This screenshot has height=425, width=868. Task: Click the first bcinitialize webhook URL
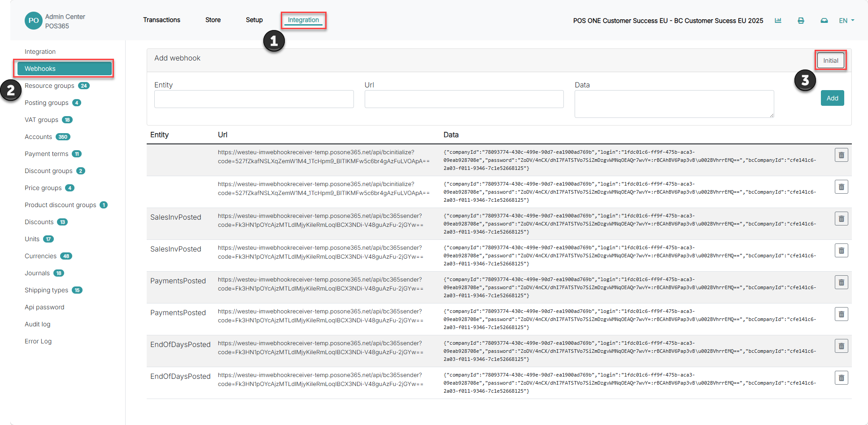[x=323, y=156]
